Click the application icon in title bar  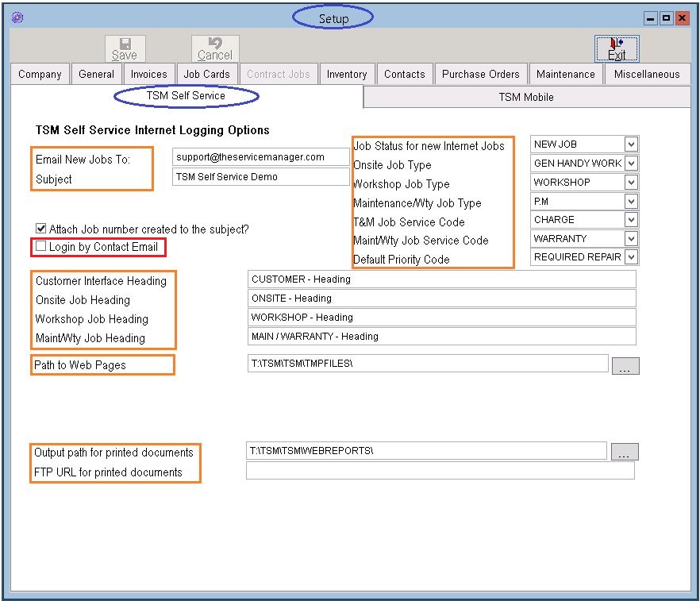(x=17, y=18)
